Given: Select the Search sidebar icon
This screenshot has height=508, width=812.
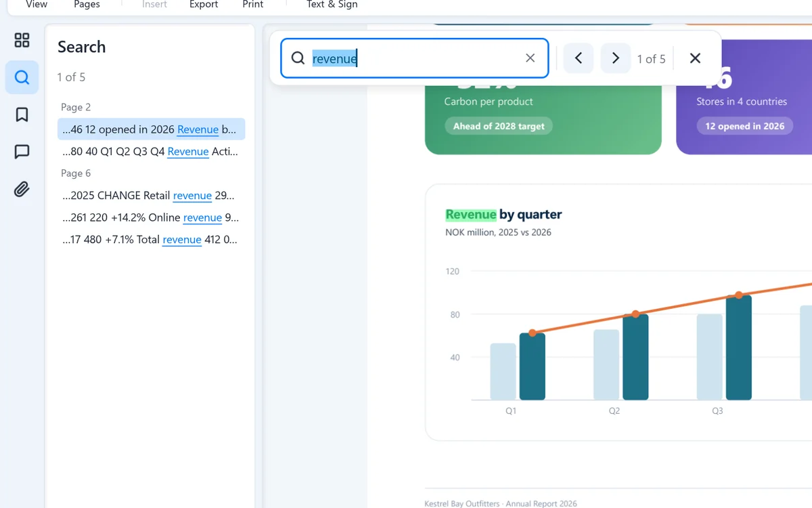Looking at the screenshot, I should [22, 77].
